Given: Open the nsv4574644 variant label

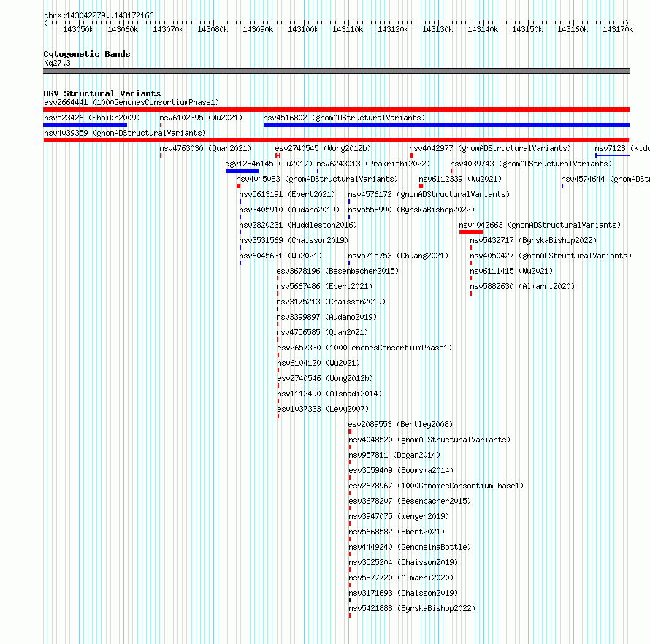Looking at the screenshot, I should [605, 179].
